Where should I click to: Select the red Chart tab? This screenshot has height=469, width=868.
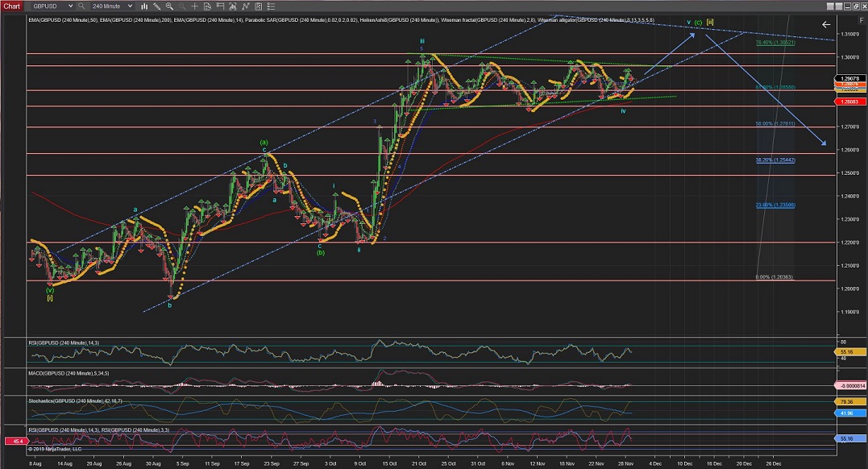[12, 6]
